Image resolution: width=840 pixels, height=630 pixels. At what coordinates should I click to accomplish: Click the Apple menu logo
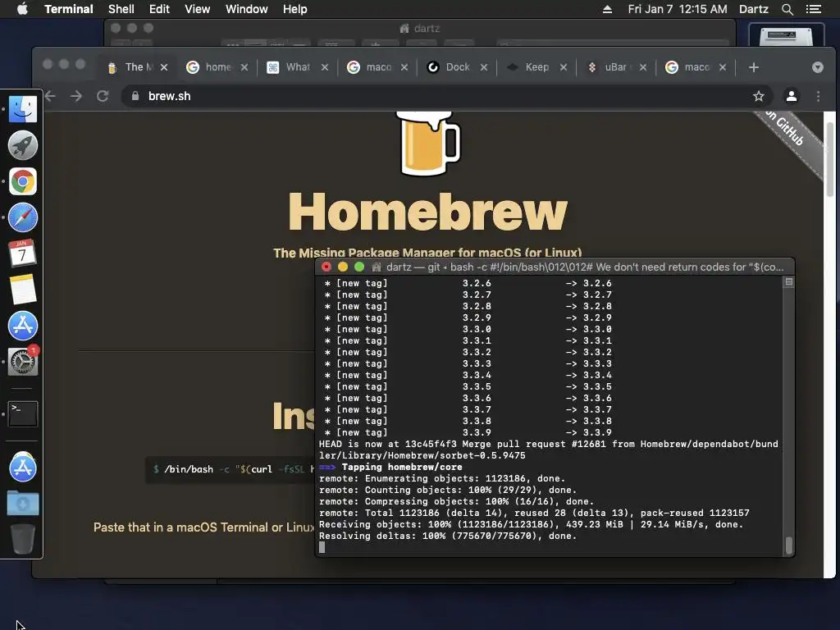[22, 9]
